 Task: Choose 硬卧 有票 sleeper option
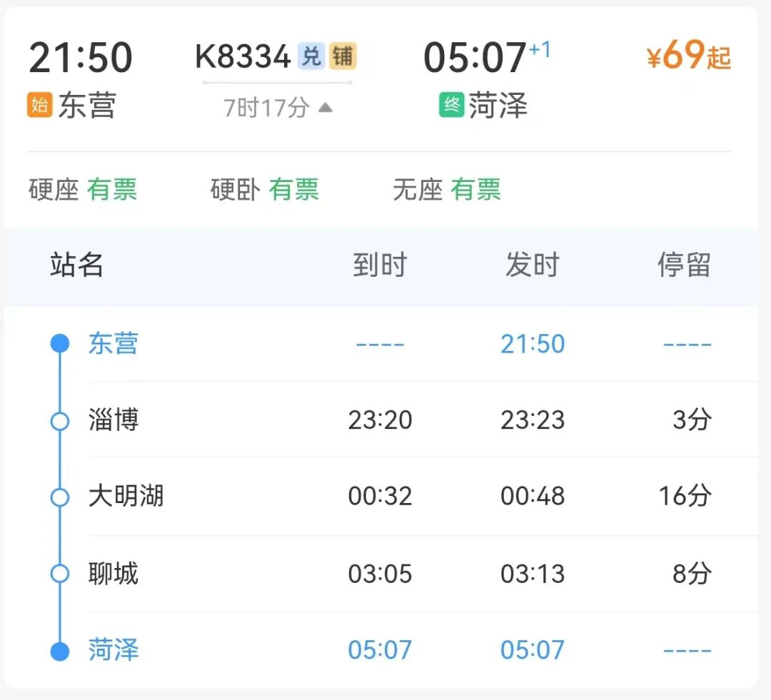265,189
